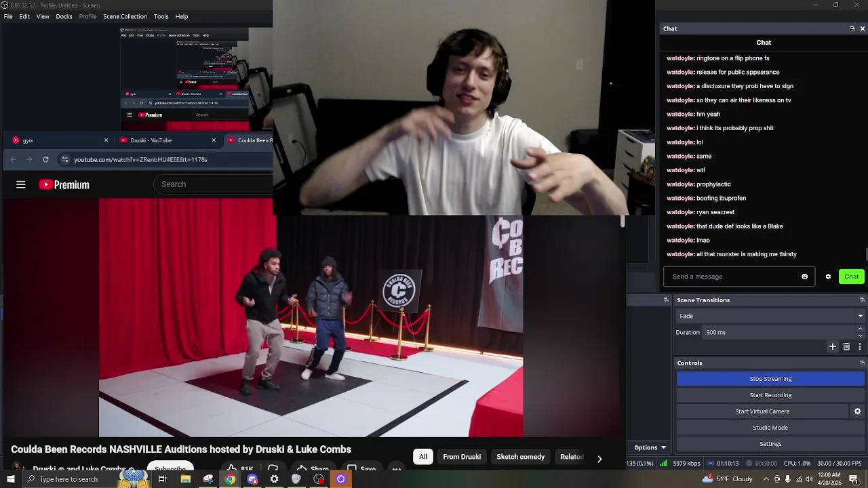Open Windows Task View
Screen dimensions: 868x488
coord(163,479)
